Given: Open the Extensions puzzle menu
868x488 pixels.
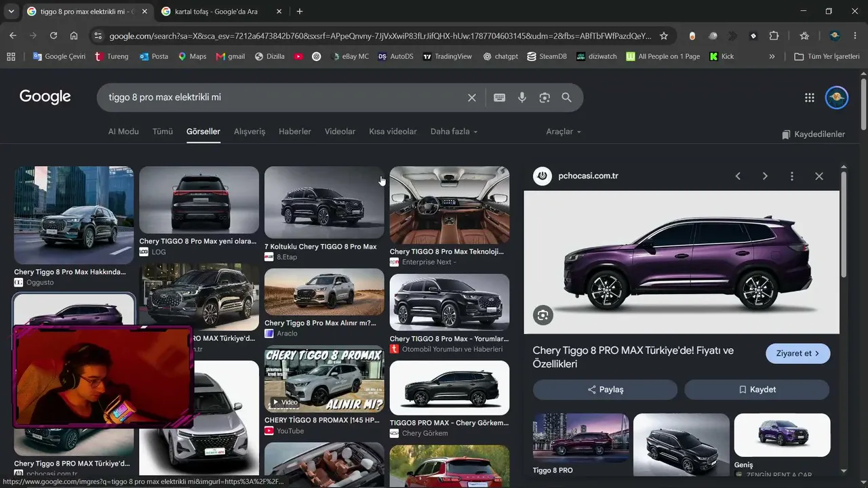Looking at the screenshot, I should coord(774,36).
